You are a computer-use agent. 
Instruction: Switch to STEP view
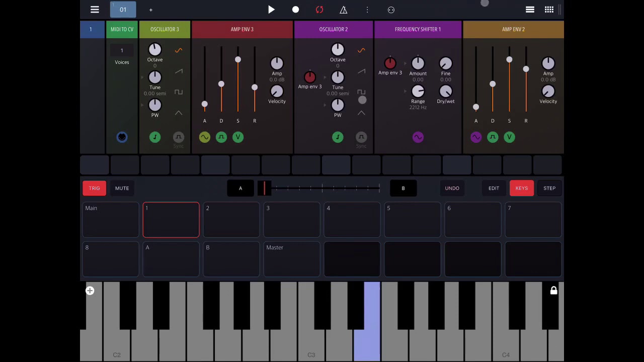tap(549, 188)
